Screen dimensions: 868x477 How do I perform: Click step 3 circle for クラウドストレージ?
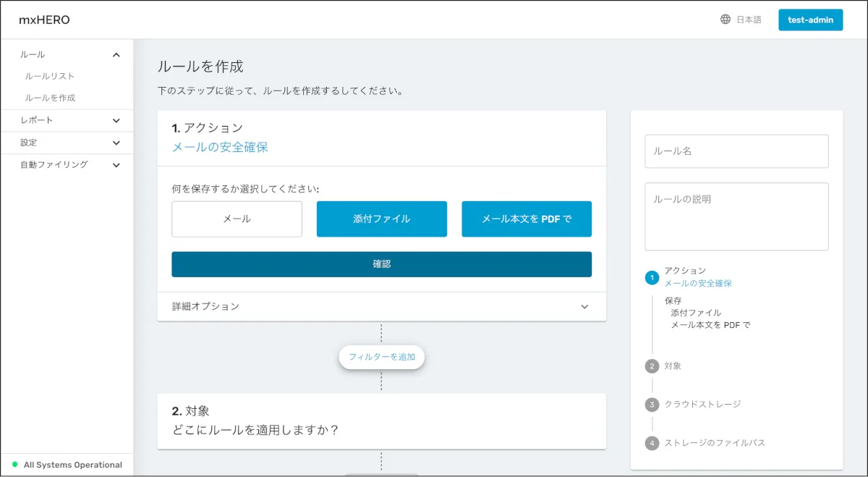652,405
